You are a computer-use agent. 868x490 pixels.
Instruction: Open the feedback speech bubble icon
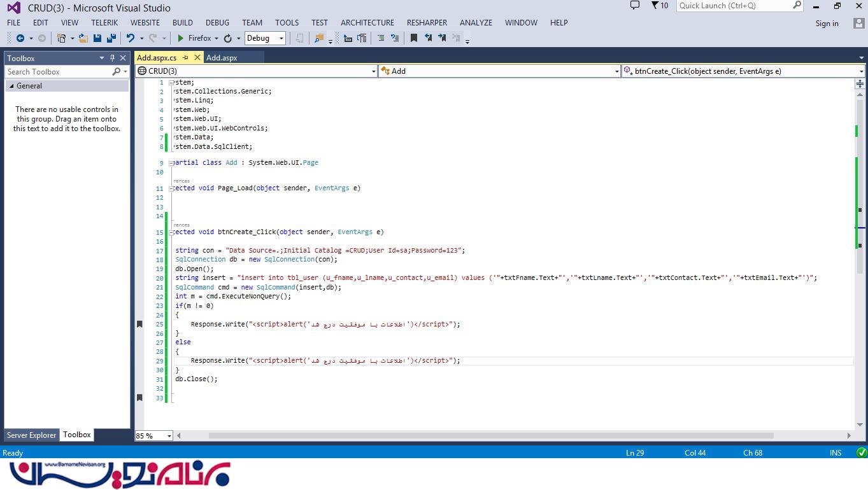click(x=634, y=6)
